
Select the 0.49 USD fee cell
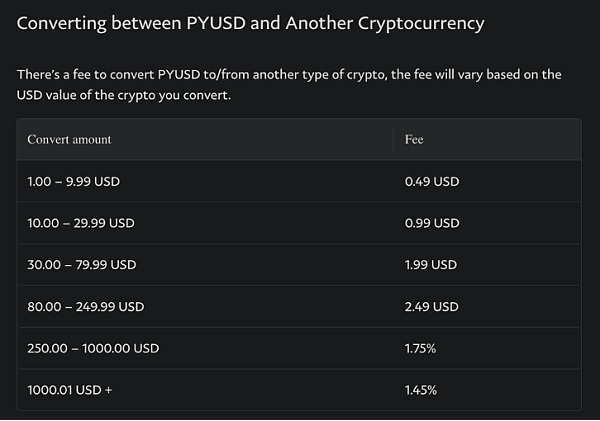pos(432,182)
